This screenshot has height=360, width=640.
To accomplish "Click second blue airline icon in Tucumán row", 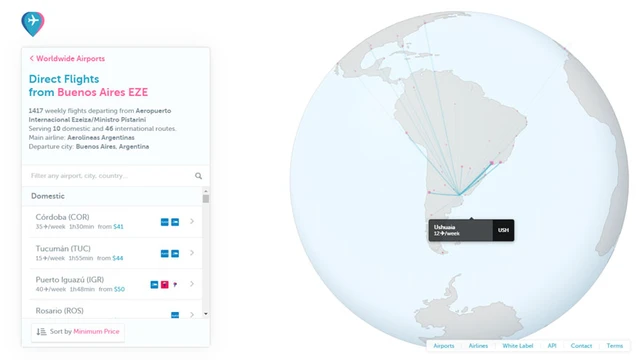I will point(175,253).
